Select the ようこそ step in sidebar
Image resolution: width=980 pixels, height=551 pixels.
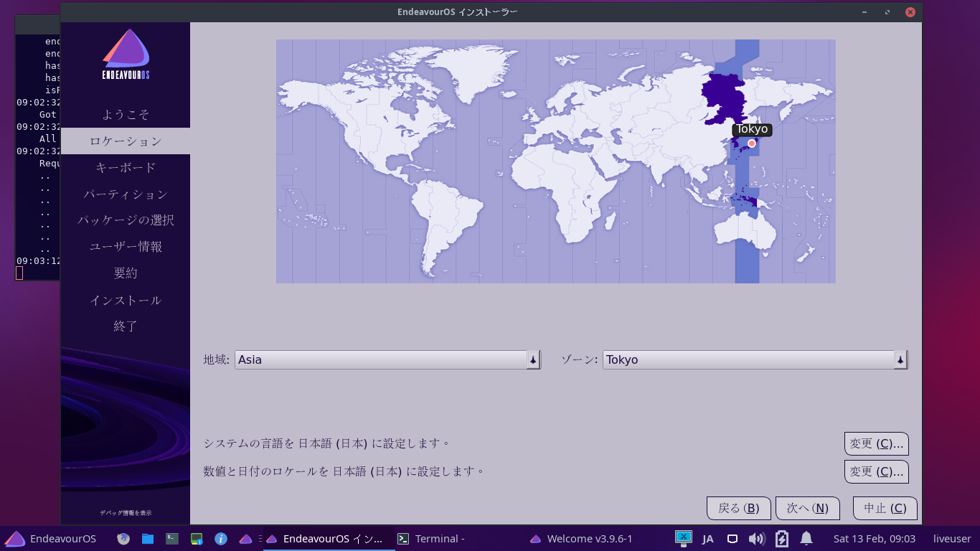[x=126, y=115]
